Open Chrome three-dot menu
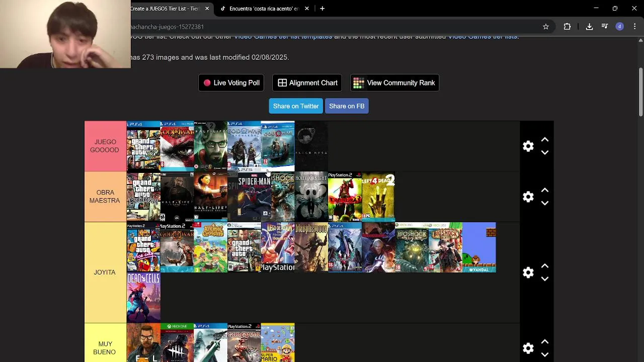Screen dimensions: 644x362 (635, 27)
